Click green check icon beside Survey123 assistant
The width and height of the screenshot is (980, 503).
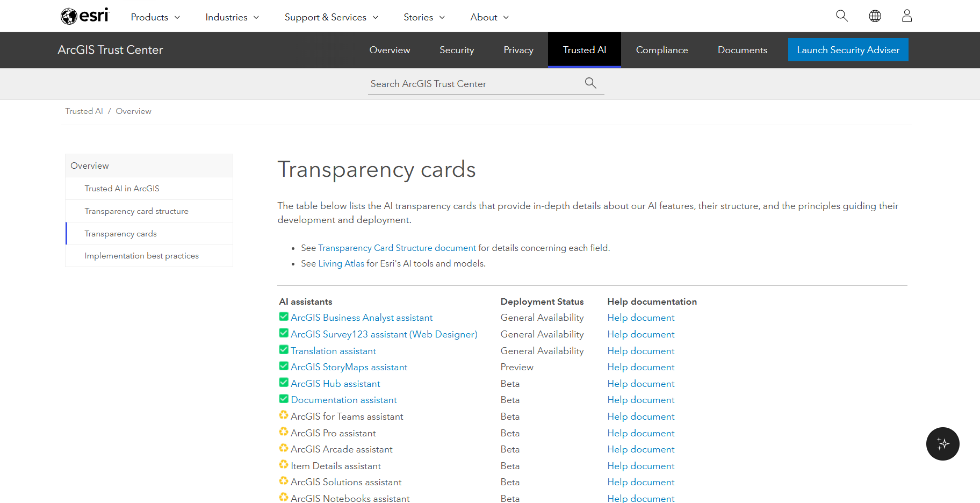pos(284,333)
